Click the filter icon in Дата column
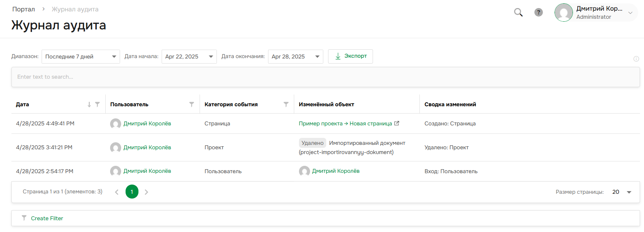 click(97, 104)
